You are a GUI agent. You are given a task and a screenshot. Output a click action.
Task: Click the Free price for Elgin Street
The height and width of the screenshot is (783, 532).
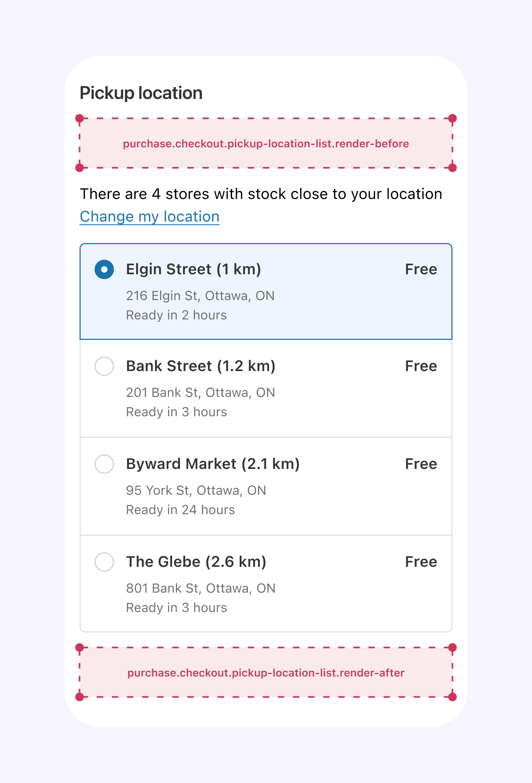pyautogui.click(x=421, y=269)
